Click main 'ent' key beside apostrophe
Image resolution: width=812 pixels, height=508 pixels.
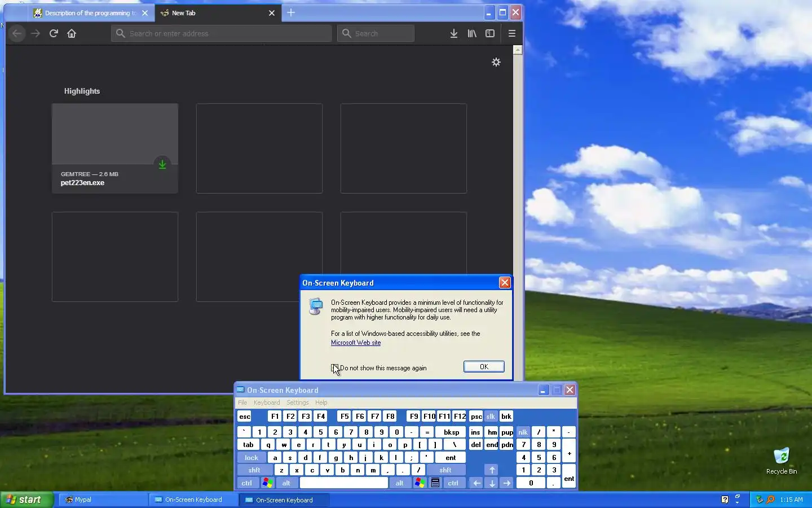click(x=451, y=458)
